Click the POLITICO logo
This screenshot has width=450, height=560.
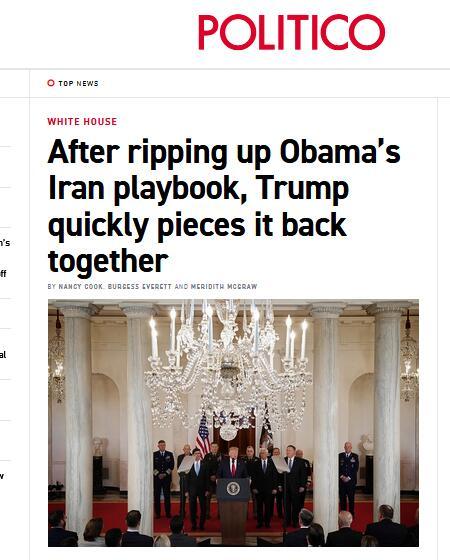[291, 32]
